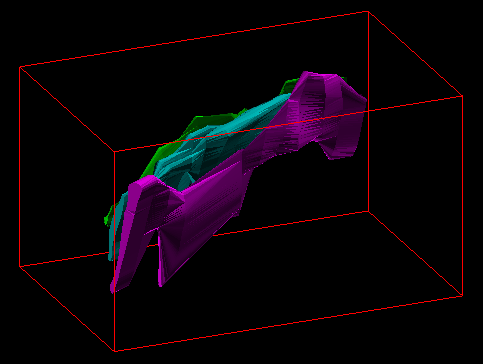Click the topmost corner of the red bounding box
The height and width of the screenshot is (364, 483).
click(x=368, y=12)
